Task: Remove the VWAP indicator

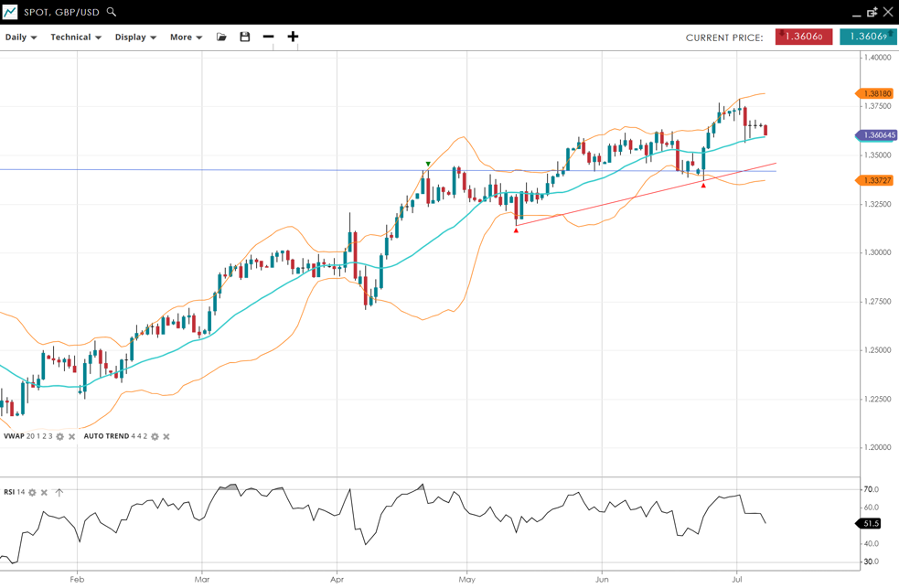Action: click(x=72, y=437)
